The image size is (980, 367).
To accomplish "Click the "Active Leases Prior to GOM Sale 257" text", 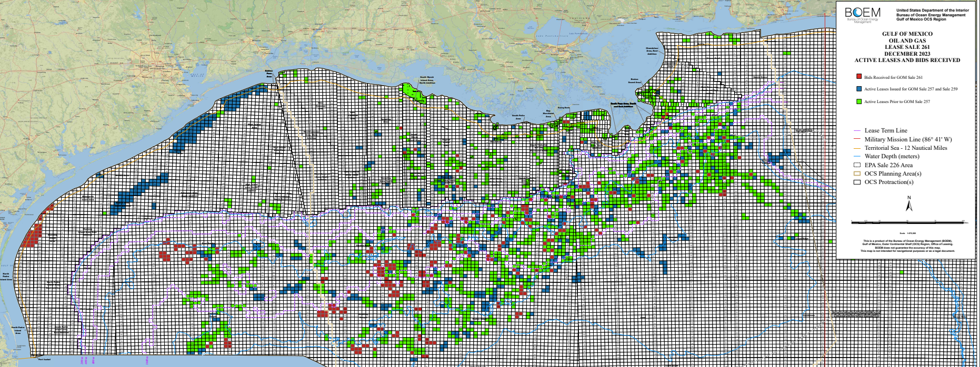I will [897, 101].
